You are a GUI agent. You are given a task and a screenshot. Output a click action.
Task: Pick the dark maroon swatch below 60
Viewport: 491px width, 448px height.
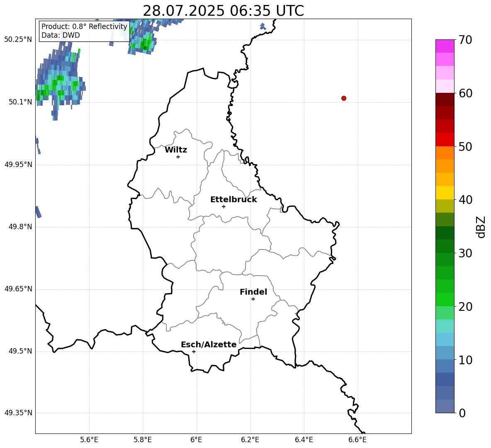pos(445,99)
